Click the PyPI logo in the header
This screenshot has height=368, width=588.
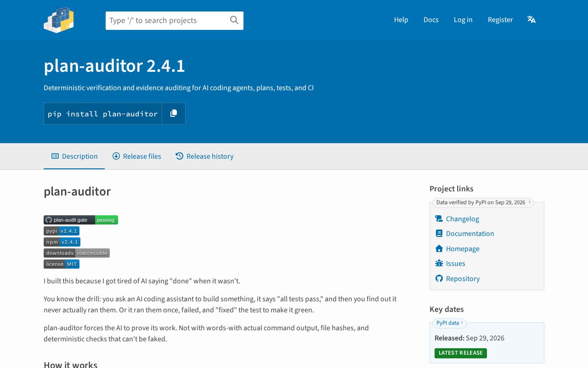pos(59,20)
